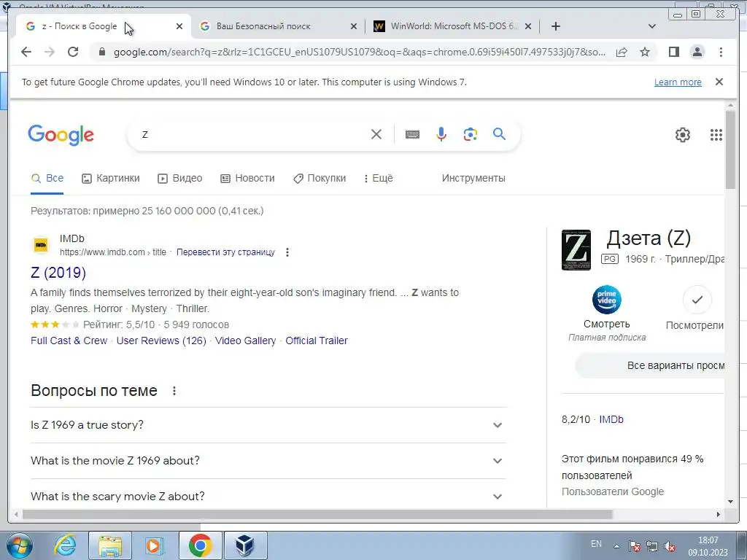Open the Инструменты search tools
The image size is (747, 560).
[473, 178]
